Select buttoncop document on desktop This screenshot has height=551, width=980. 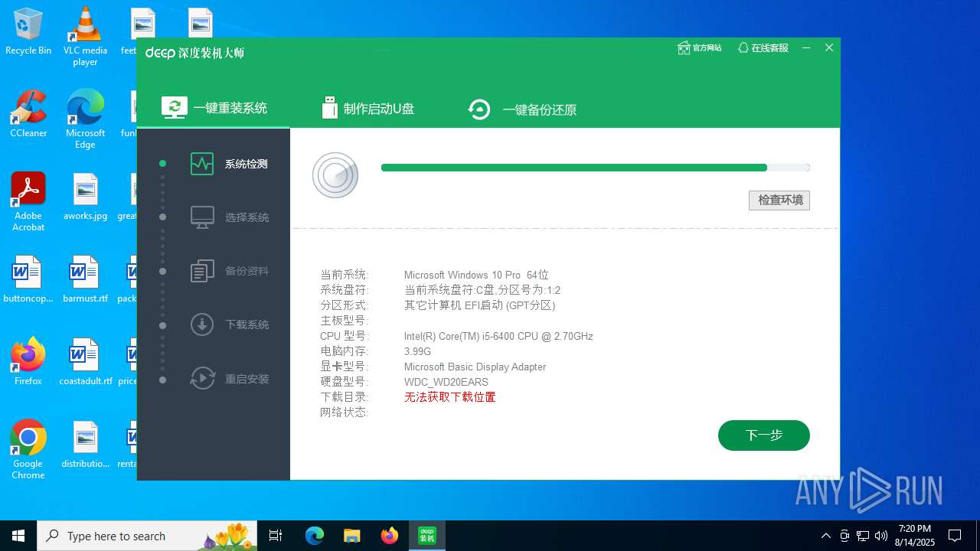[28, 280]
